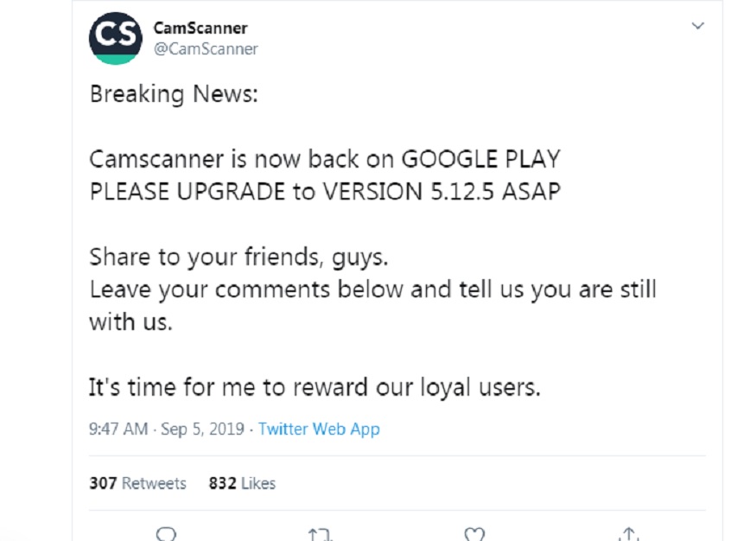
Task: Click the "Share to your friends, guys." line
Action: 238,257
